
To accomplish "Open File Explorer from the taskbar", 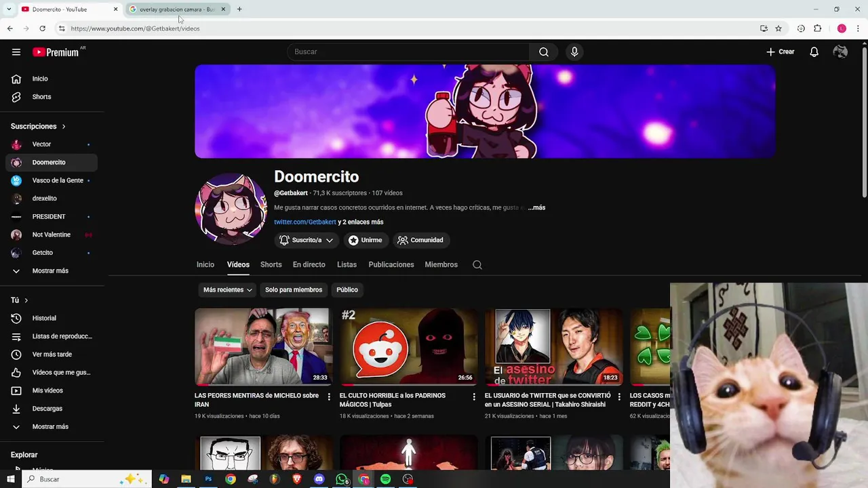I will [186, 479].
